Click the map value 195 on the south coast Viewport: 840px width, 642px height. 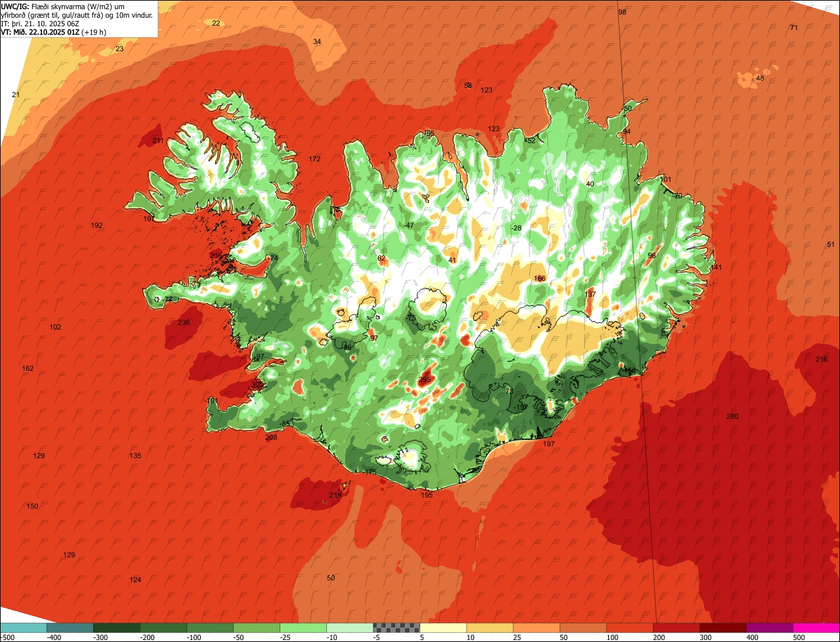pyautogui.click(x=427, y=495)
